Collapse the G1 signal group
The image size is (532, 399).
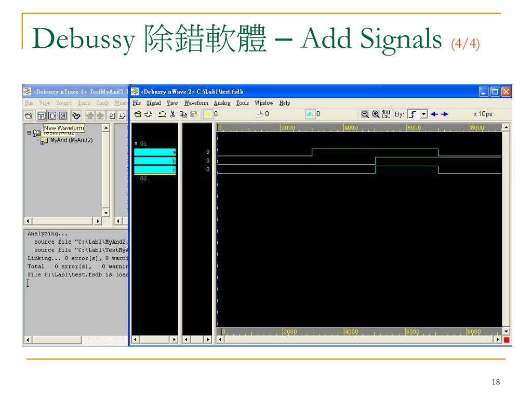point(136,143)
